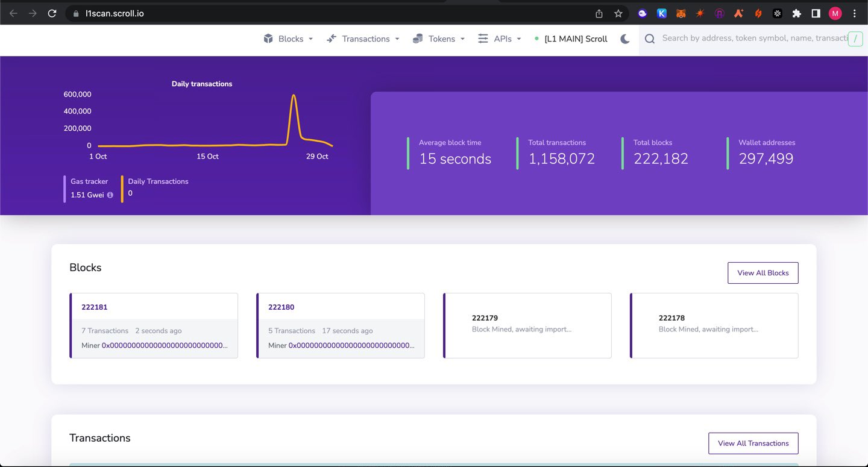Click the Blocks cube icon in navbar
This screenshot has height=467, width=868.
[x=268, y=39]
